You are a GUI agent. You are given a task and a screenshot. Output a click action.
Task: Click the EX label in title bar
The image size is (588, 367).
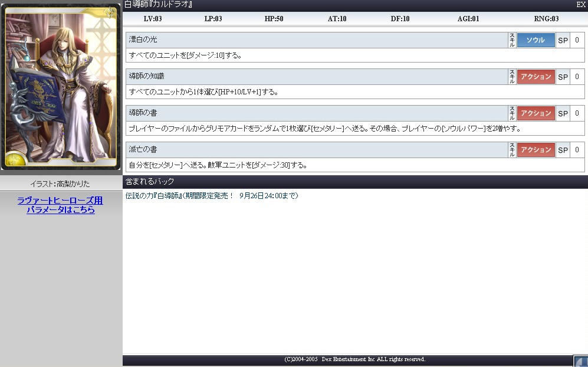coord(581,5)
